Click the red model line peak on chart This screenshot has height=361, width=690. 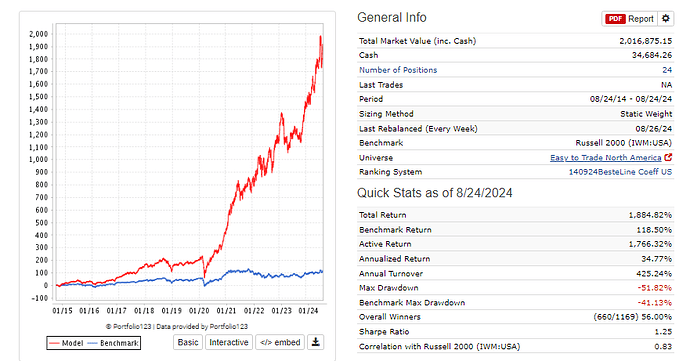pyautogui.click(x=320, y=37)
